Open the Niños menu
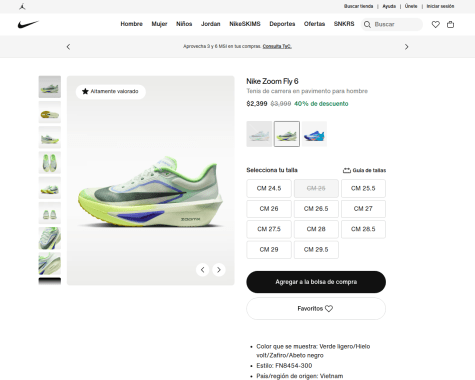 point(184,24)
